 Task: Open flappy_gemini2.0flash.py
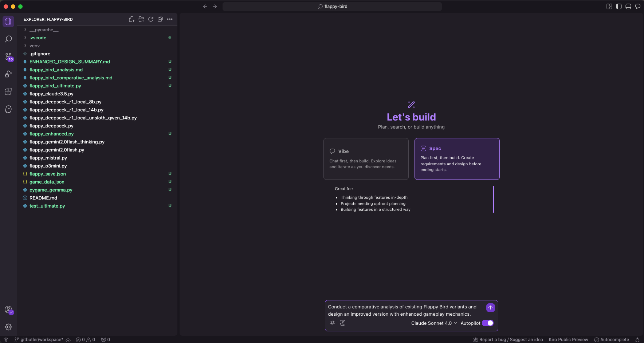[x=97, y=150]
